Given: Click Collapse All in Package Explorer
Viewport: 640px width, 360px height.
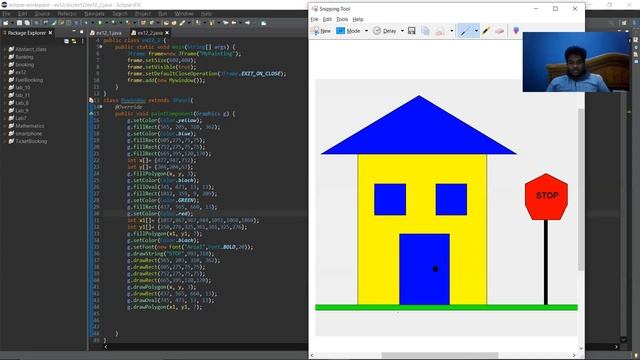Looking at the screenshot, I should pyautogui.click(x=67, y=41).
